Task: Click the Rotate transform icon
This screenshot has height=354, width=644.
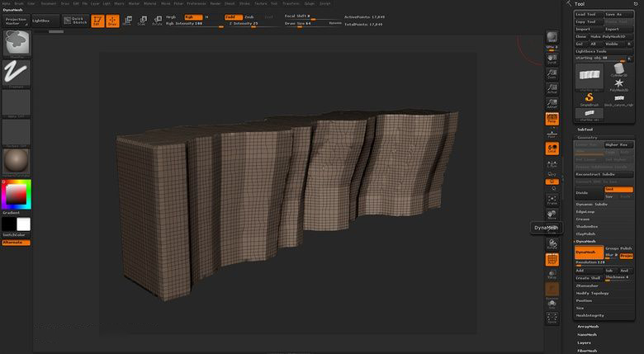Action: [155, 20]
